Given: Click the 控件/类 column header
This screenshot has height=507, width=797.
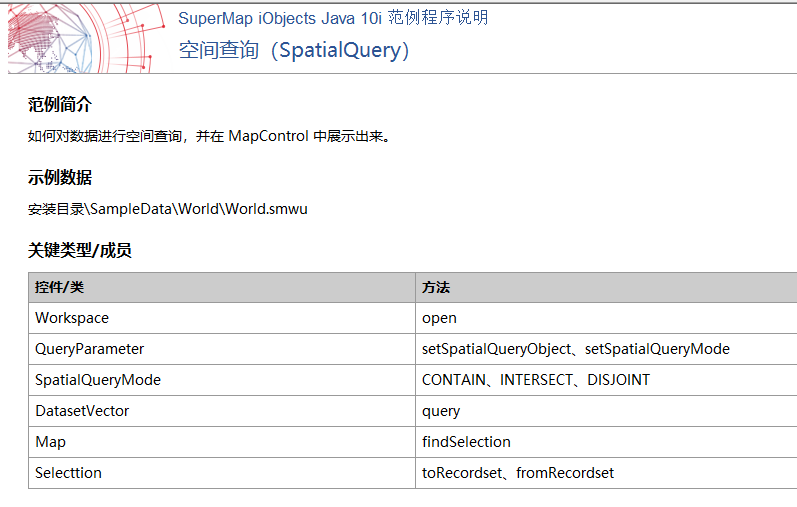Looking at the screenshot, I should click(x=222, y=287).
